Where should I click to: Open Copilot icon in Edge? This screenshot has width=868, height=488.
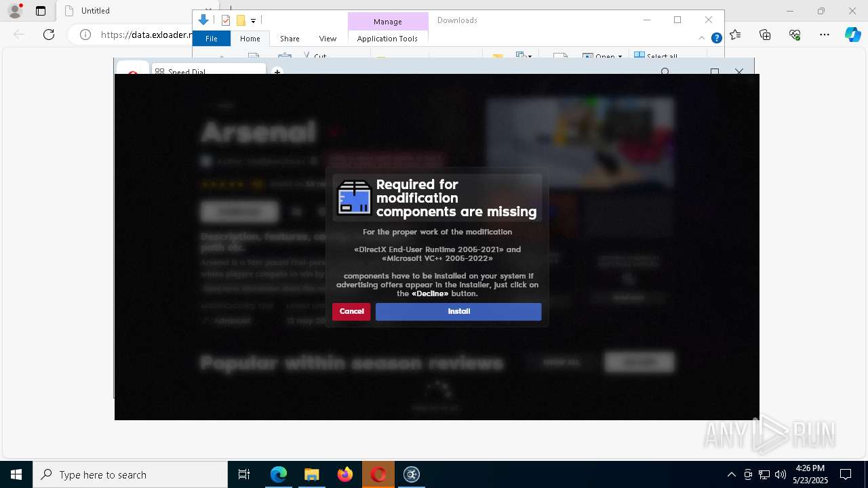pyautogui.click(x=852, y=35)
